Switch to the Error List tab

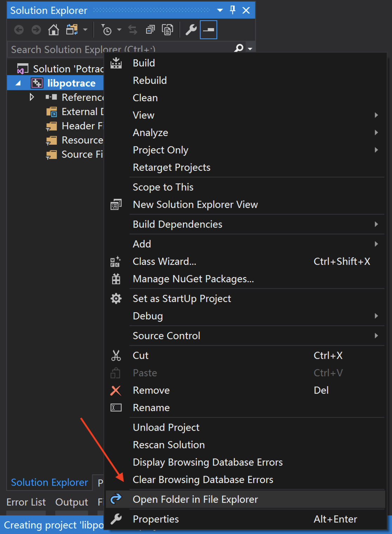26,502
